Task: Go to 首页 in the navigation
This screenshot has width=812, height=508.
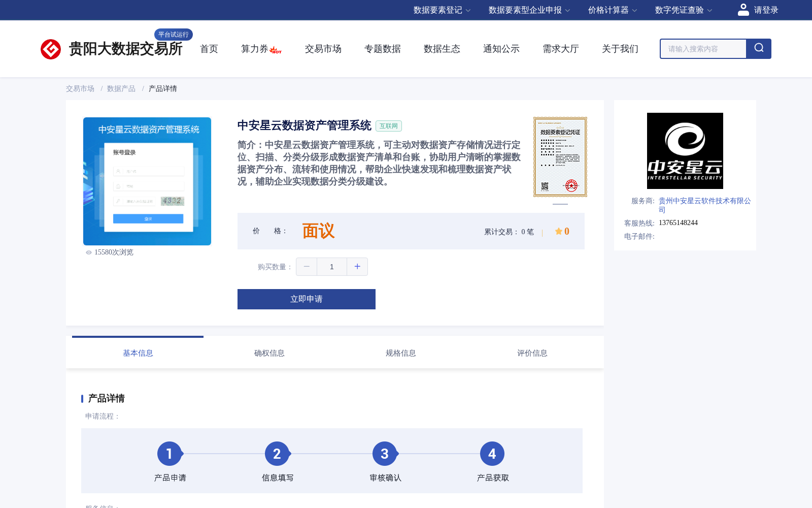Action: tap(209, 49)
